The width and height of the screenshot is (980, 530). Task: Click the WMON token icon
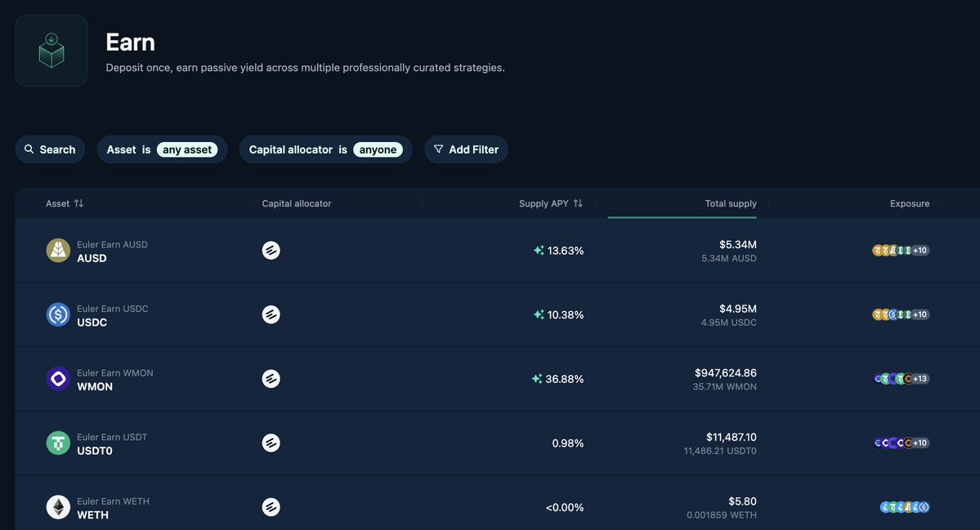[58, 379]
